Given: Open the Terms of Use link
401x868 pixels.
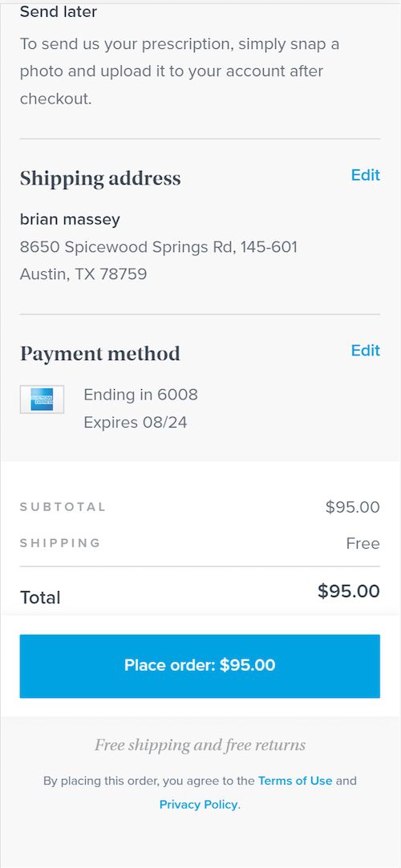Looking at the screenshot, I should click(x=295, y=781).
